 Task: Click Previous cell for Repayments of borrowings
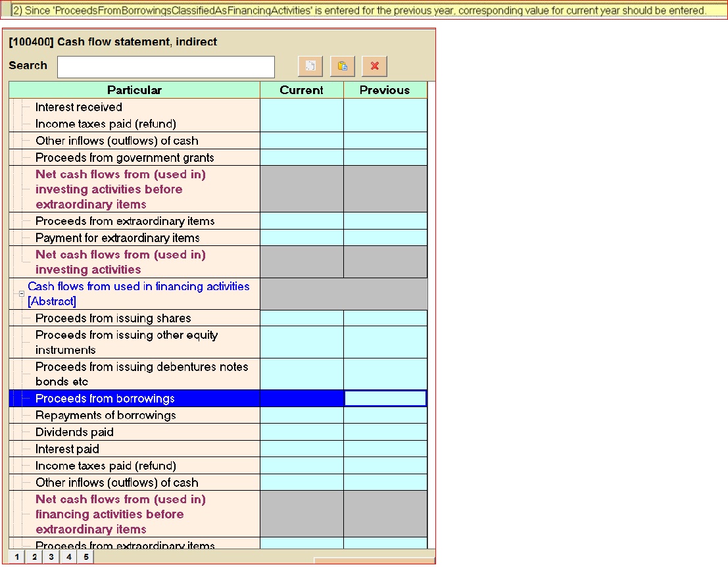385,416
